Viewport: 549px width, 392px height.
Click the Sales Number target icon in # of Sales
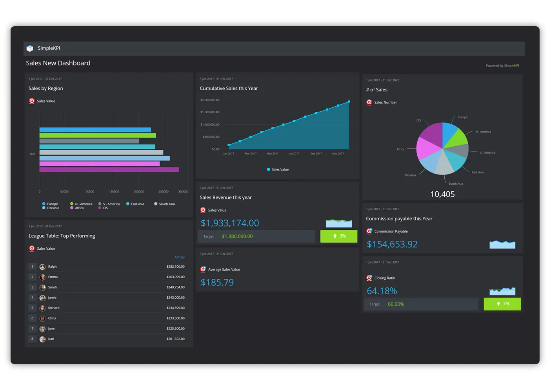tap(369, 102)
